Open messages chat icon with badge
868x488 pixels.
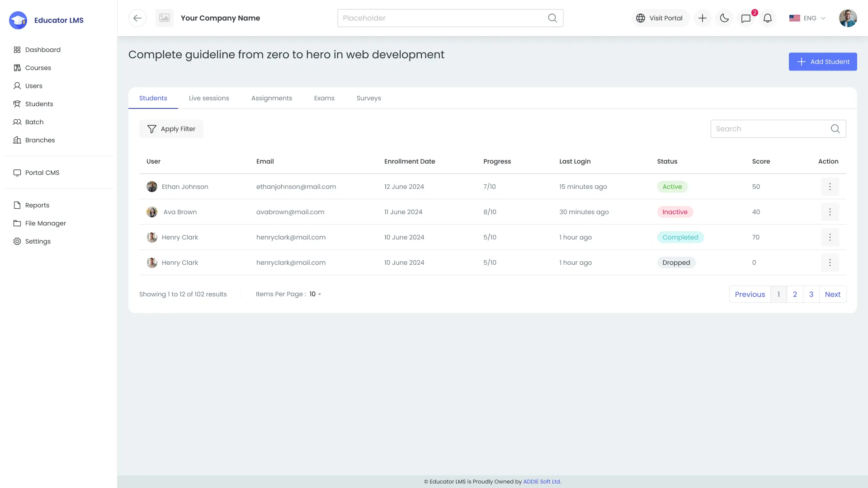point(746,18)
